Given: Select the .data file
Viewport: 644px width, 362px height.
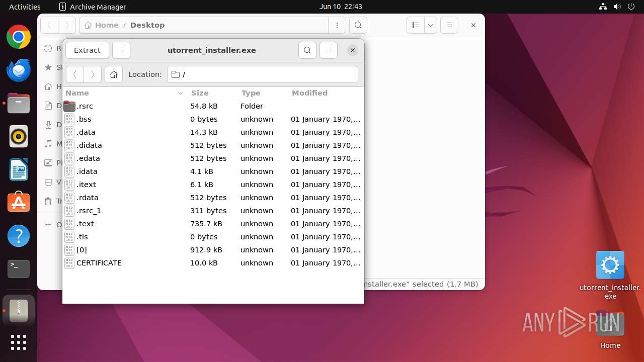Looking at the screenshot, I should tap(213, 132).
